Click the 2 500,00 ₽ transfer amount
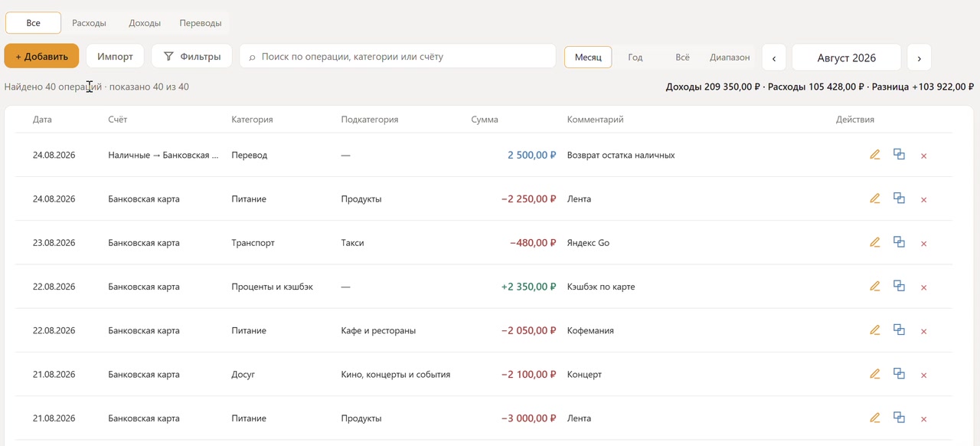The image size is (980, 446). point(531,155)
